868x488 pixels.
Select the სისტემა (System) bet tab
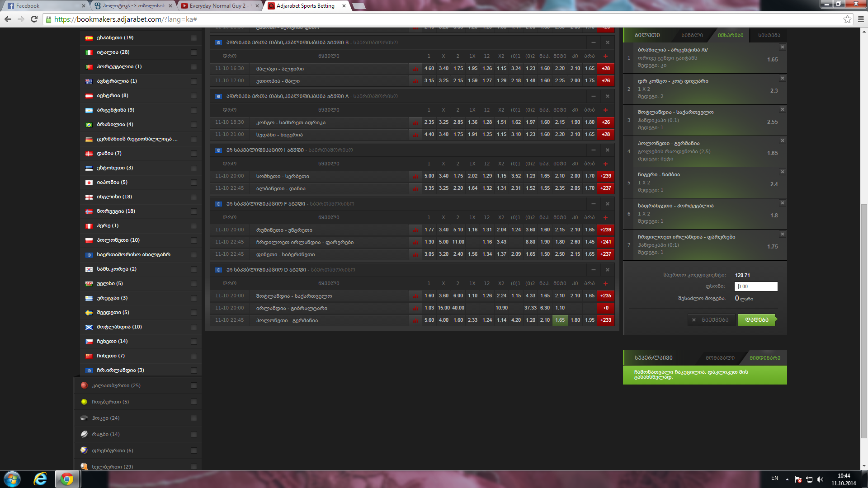pos(769,35)
